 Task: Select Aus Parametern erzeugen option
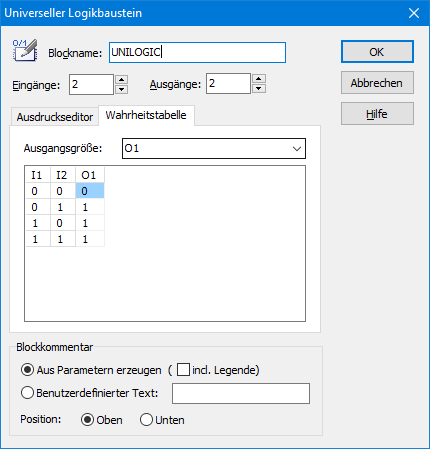(27, 370)
